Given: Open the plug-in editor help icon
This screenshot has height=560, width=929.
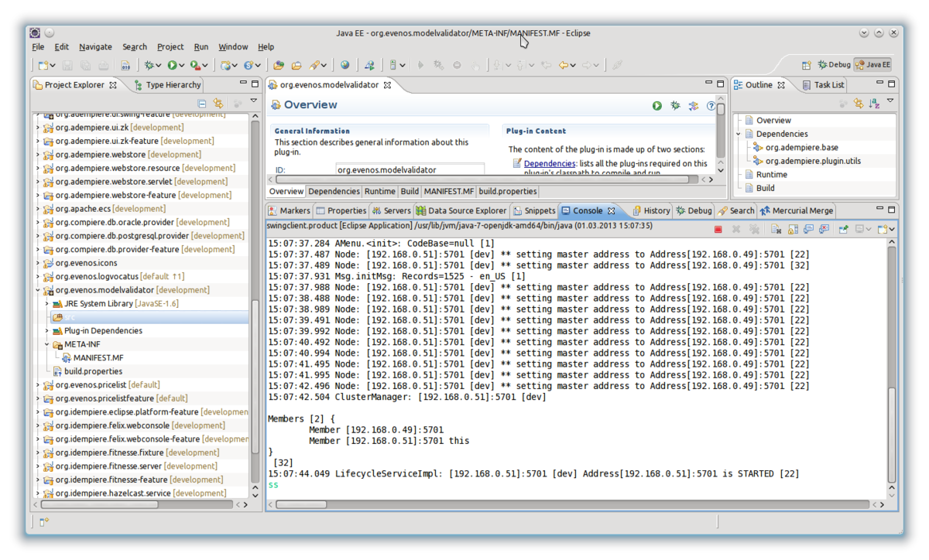Looking at the screenshot, I should (x=710, y=105).
